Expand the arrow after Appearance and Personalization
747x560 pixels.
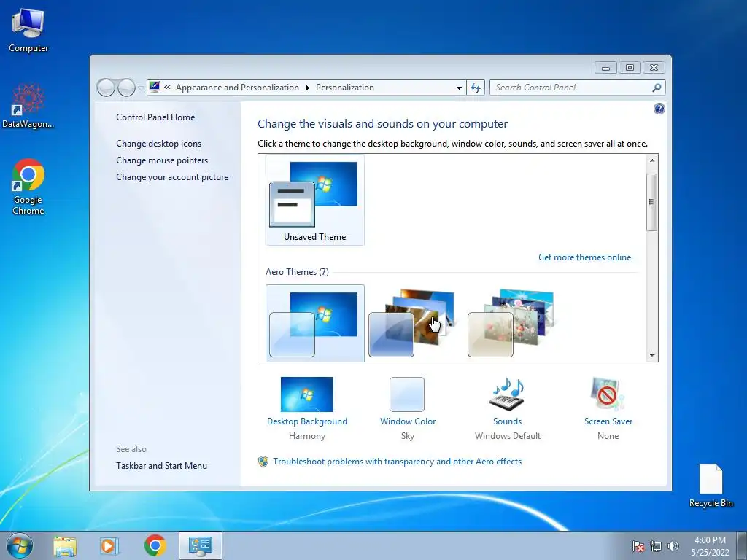(x=307, y=87)
